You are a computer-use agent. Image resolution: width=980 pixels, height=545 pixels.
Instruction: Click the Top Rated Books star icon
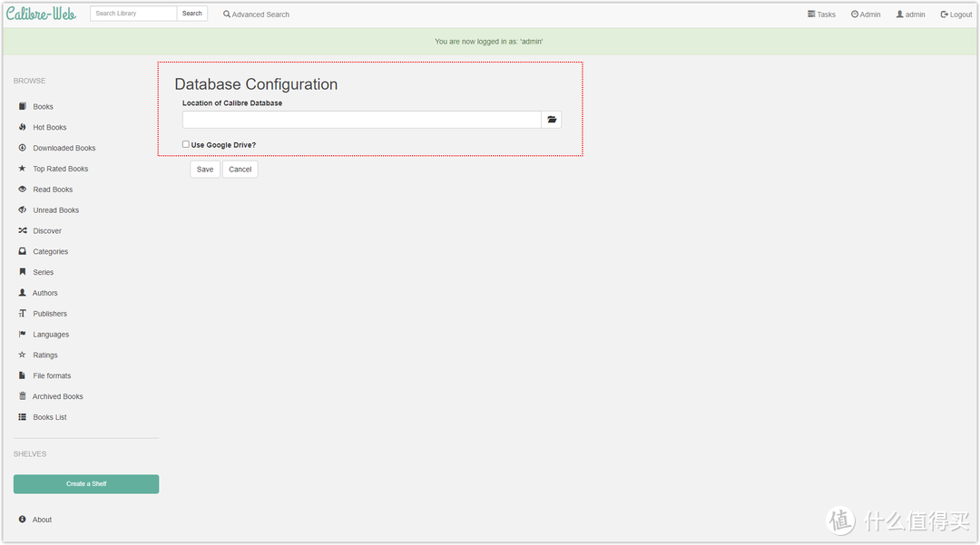23,168
